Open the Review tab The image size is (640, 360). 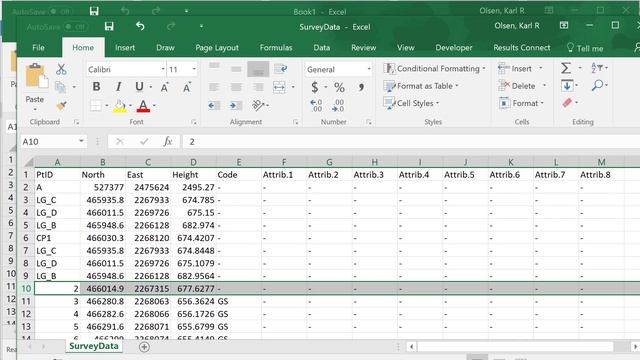click(x=363, y=48)
